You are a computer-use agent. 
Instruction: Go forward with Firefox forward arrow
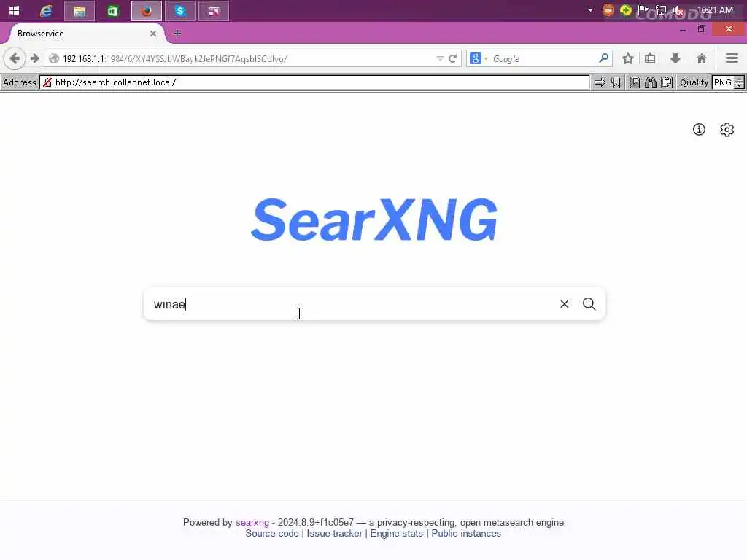coord(34,58)
